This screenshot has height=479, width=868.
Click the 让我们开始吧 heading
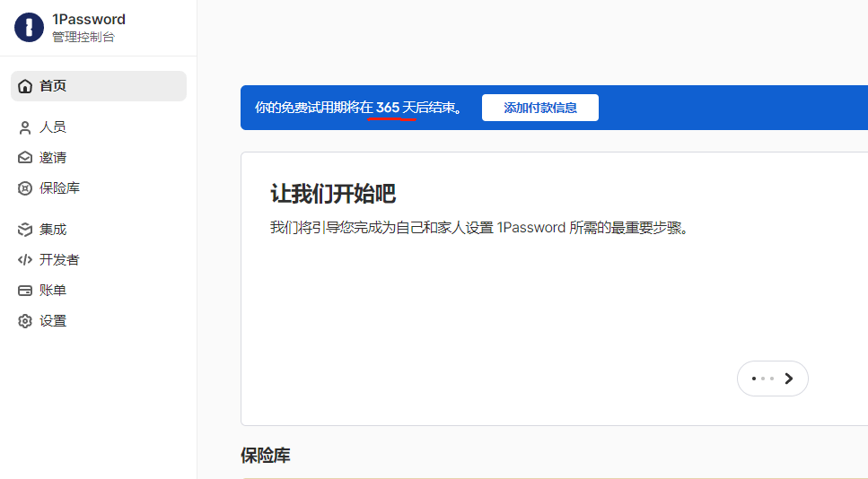pyautogui.click(x=333, y=194)
